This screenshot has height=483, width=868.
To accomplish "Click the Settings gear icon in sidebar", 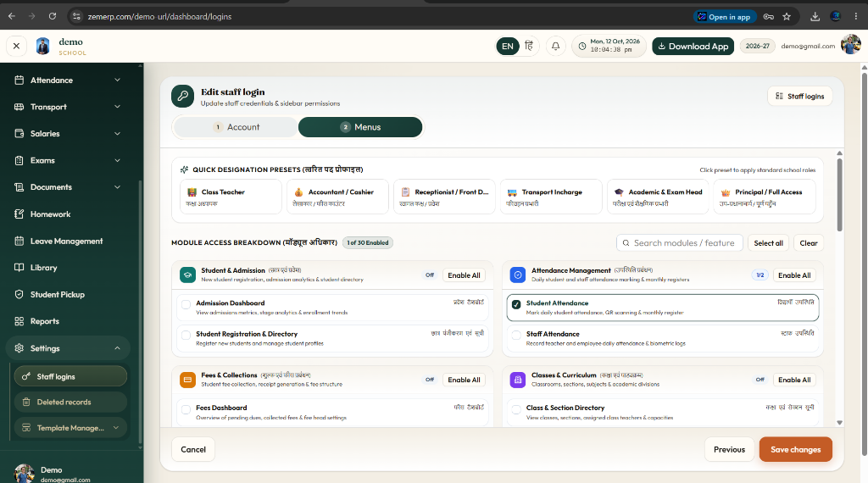I will (x=19, y=348).
